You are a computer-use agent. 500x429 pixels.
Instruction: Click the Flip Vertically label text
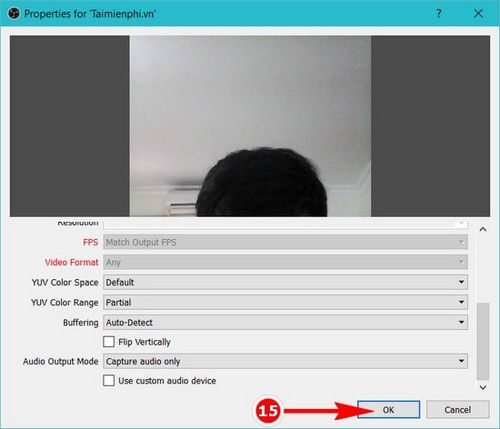144,342
